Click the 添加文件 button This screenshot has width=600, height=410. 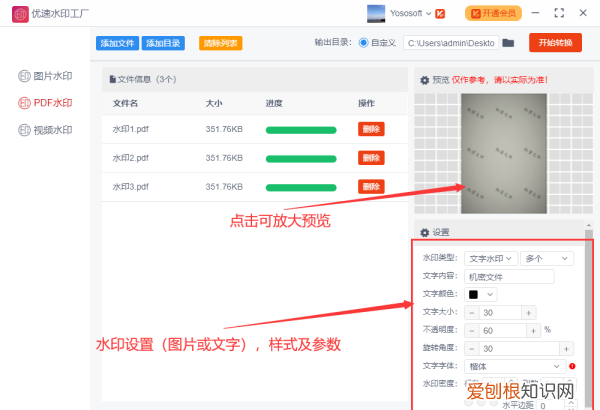[x=117, y=43]
